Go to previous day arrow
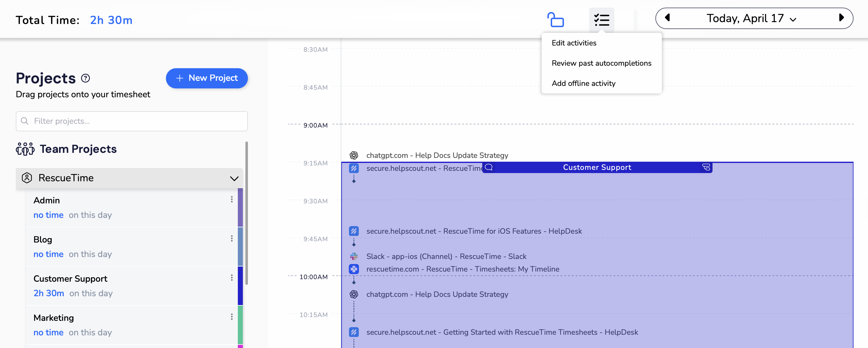The height and width of the screenshot is (348, 868). coord(667,18)
